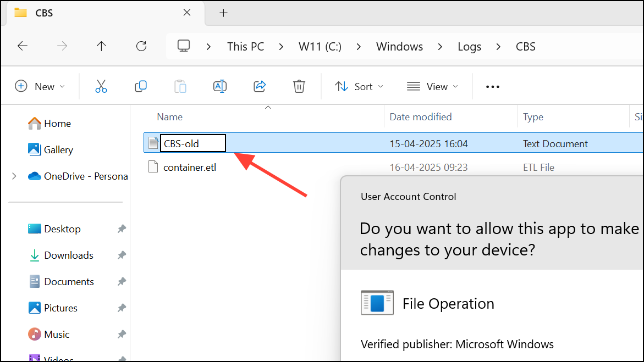Select the Rename icon in toolbar

coord(219,86)
